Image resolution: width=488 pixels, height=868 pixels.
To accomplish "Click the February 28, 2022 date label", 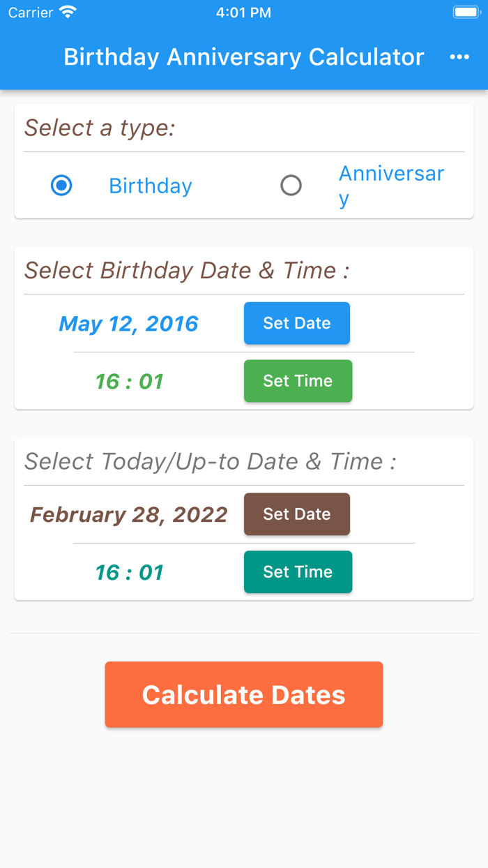I will (x=128, y=514).
